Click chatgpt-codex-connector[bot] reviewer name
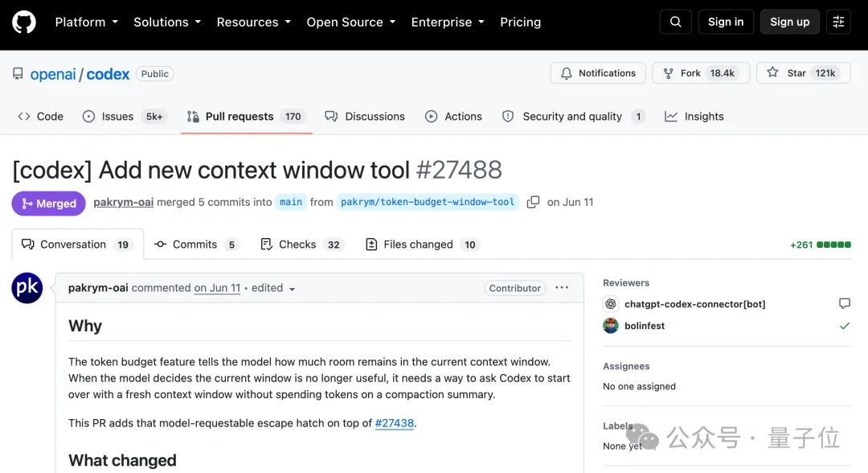The width and height of the screenshot is (868, 473). pyautogui.click(x=694, y=304)
